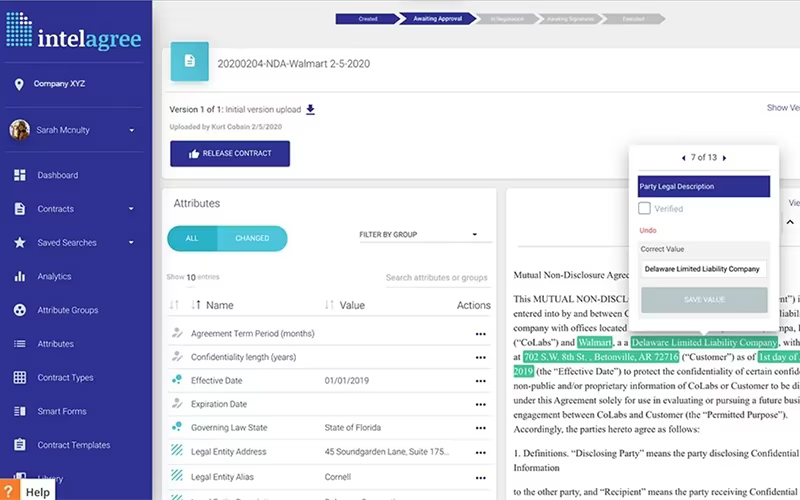Click the Analytics bar chart icon

pyautogui.click(x=20, y=277)
